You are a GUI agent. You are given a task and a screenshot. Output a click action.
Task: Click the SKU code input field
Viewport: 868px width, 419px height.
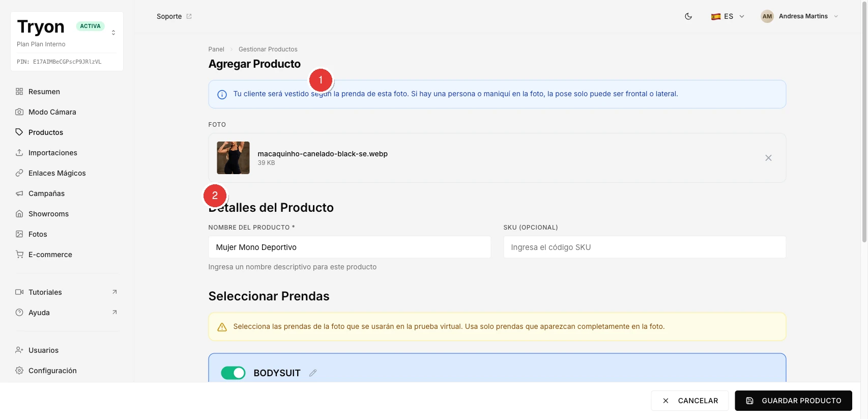(x=645, y=247)
